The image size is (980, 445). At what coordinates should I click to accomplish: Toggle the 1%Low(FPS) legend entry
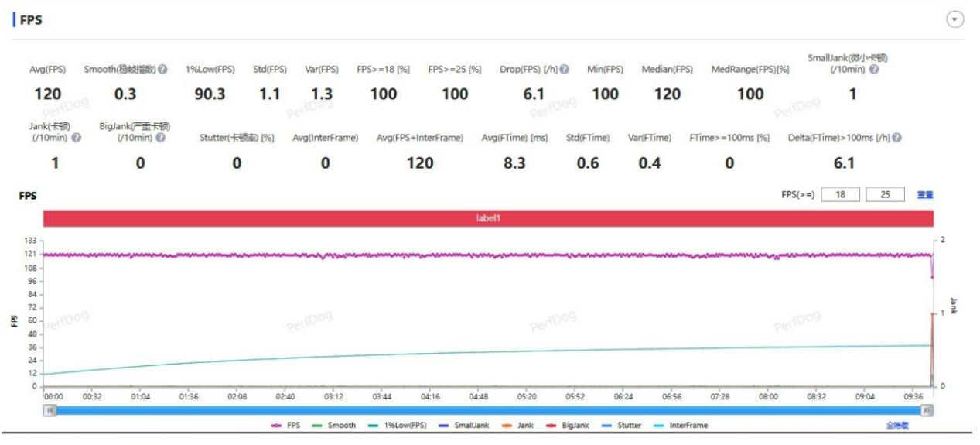click(x=394, y=425)
